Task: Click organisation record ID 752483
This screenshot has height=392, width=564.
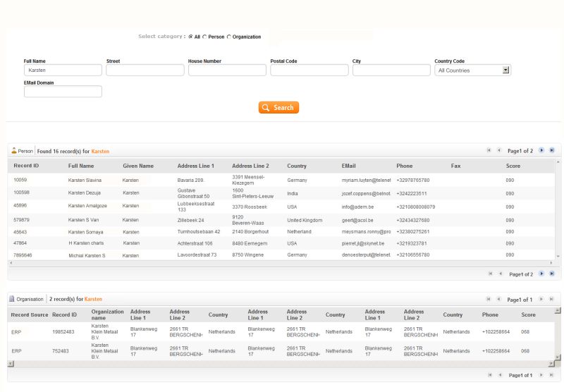Action: click(61, 351)
